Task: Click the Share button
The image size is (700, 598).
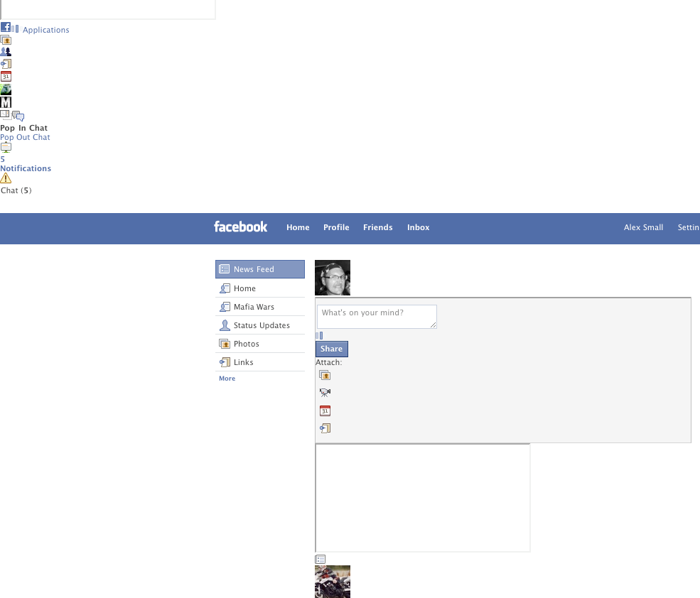Action: point(332,349)
